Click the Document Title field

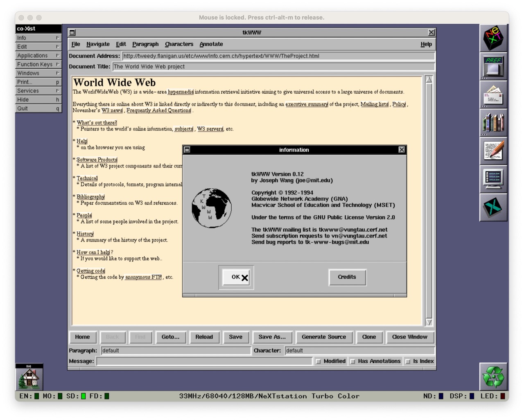tap(273, 67)
